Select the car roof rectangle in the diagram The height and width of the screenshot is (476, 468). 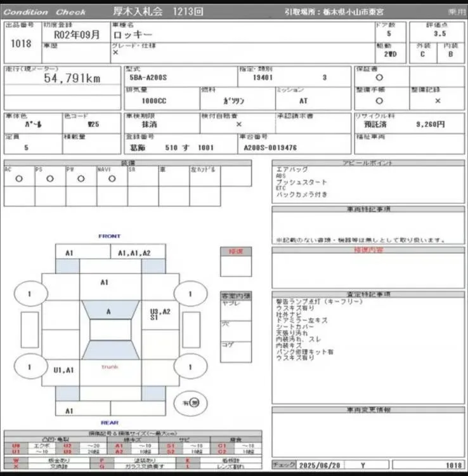(x=109, y=331)
